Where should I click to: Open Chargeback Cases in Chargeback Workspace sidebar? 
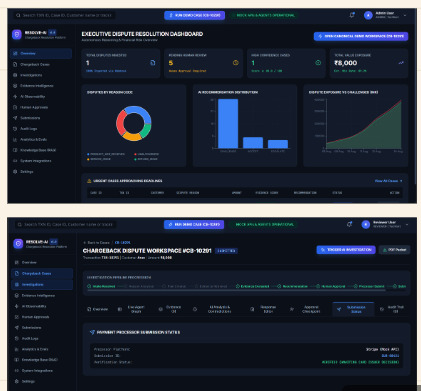tap(42, 273)
